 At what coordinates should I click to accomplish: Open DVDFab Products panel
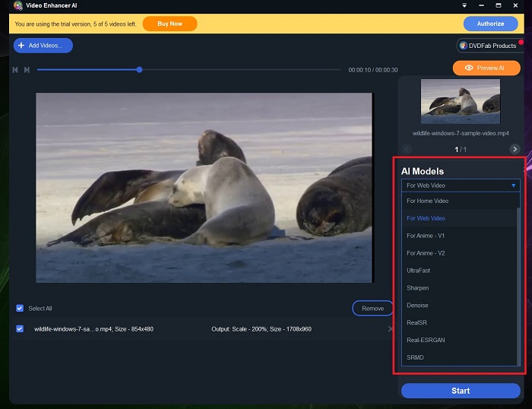coord(490,46)
